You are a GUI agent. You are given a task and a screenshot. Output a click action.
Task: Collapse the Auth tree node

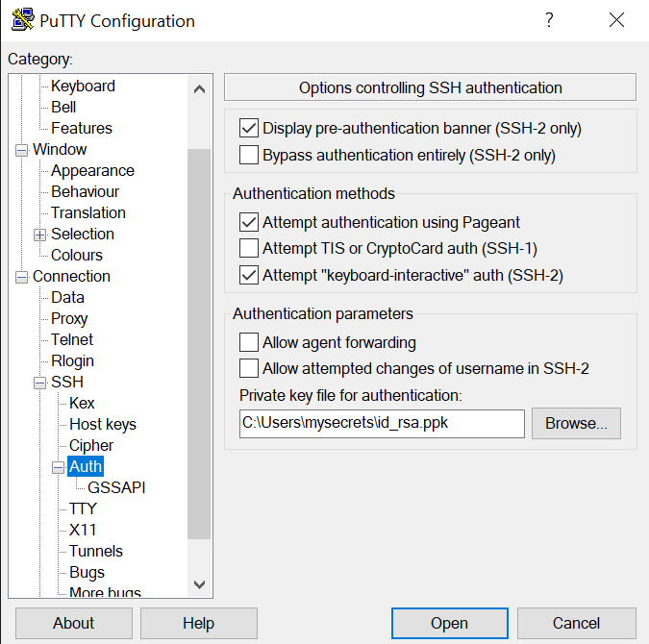coord(58,468)
